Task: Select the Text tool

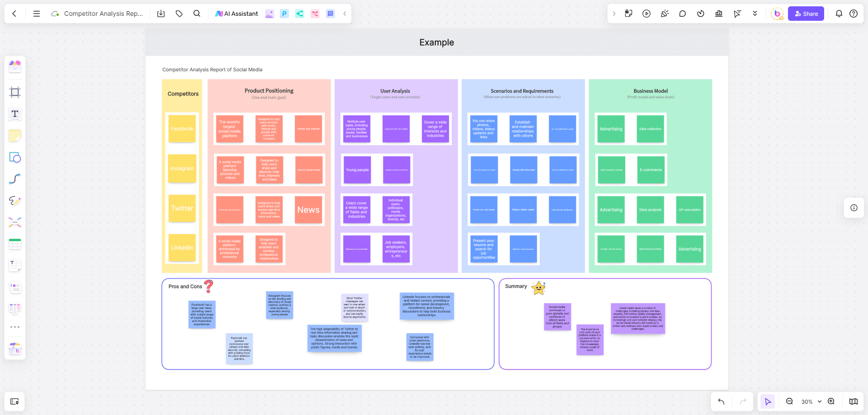Action: pyautogui.click(x=15, y=114)
